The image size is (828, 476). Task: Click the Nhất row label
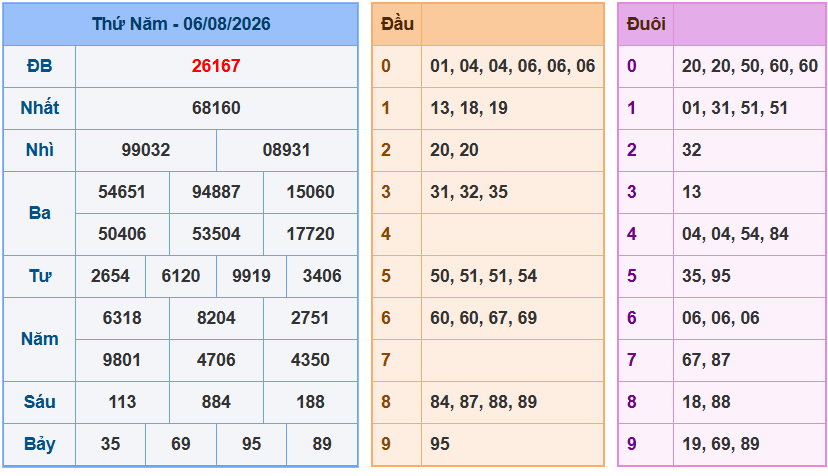coord(40,108)
